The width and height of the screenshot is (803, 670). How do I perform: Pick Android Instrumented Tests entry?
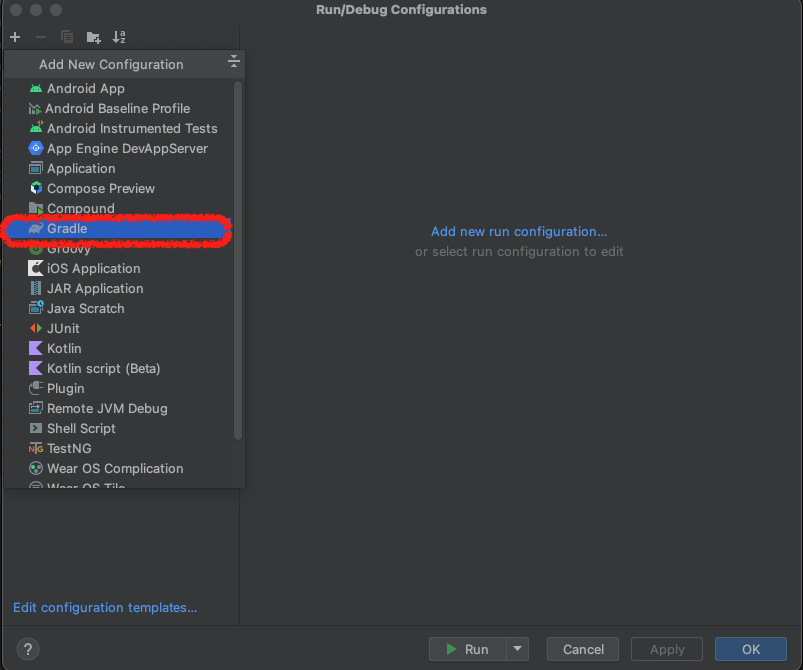click(119, 128)
